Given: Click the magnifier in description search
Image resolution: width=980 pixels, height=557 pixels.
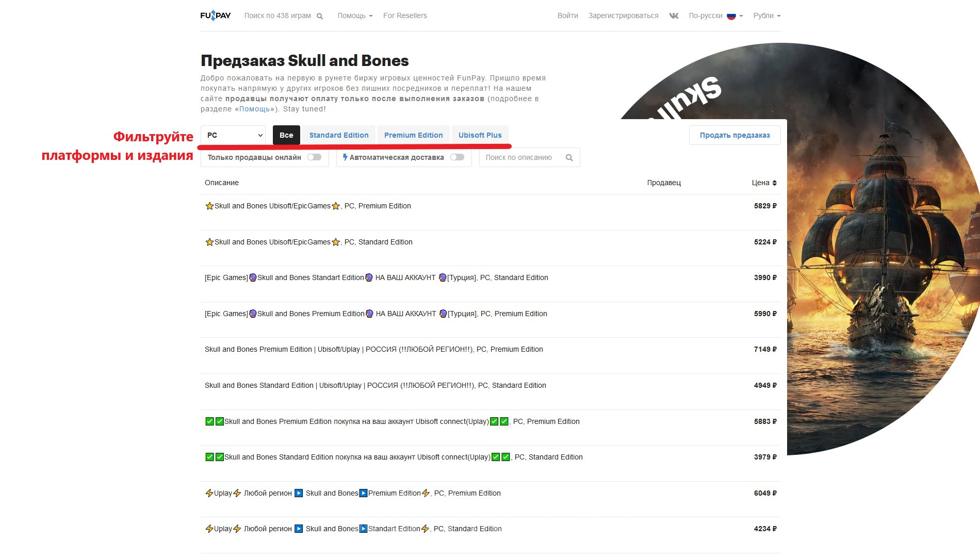Looking at the screenshot, I should 569,158.
